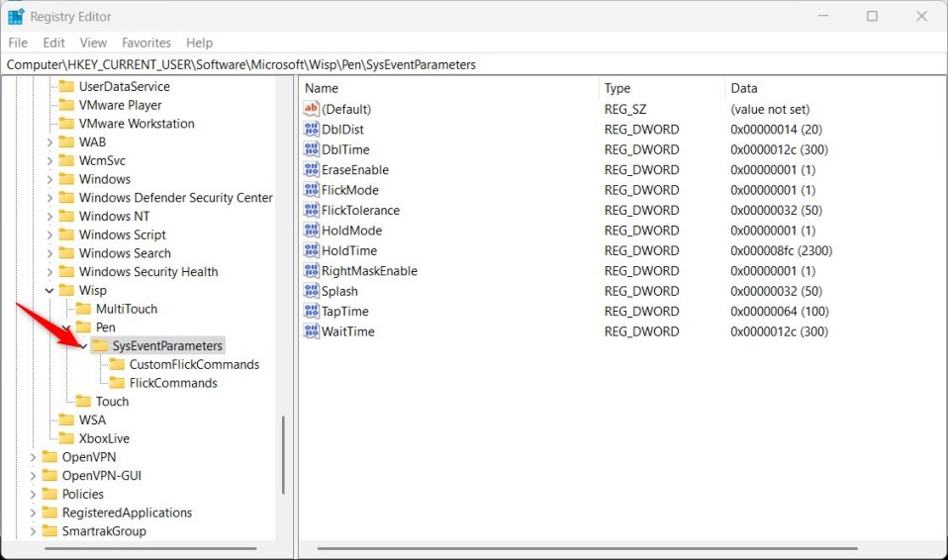Click the tree pane vertical scrollbar
This screenshot has width=948, height=560.
(283, 455)
